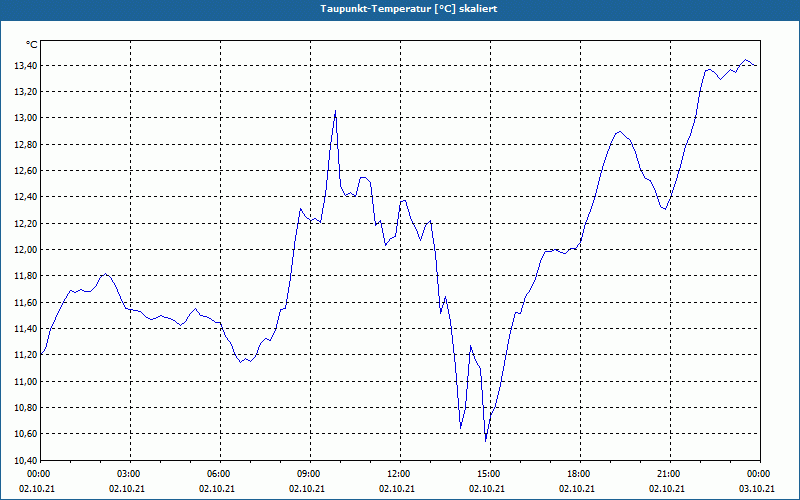Image resolution: width=800 pixels, height=500 pixels.
Task: Click the '03.10.21' date label
Action: point(757,488)
